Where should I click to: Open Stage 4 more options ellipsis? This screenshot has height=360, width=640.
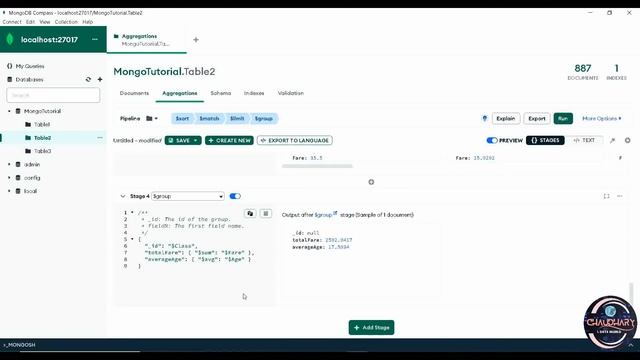(620, 196)
